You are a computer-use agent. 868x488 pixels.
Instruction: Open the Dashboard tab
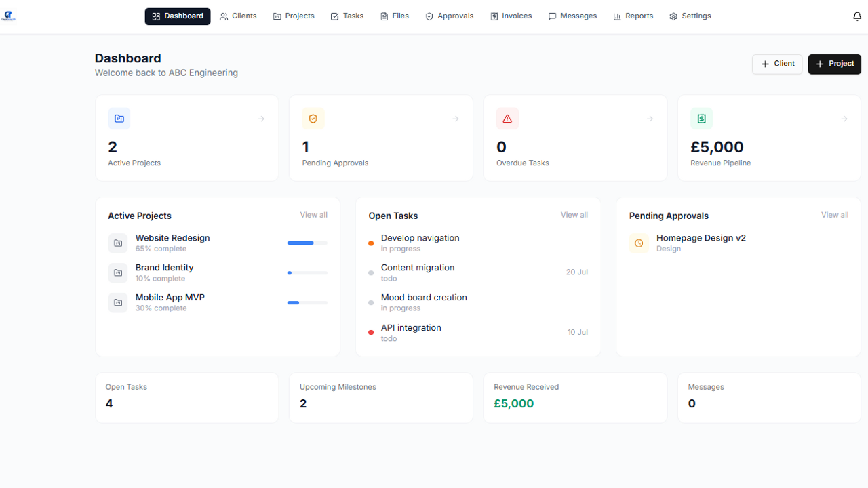pos(178,16)
